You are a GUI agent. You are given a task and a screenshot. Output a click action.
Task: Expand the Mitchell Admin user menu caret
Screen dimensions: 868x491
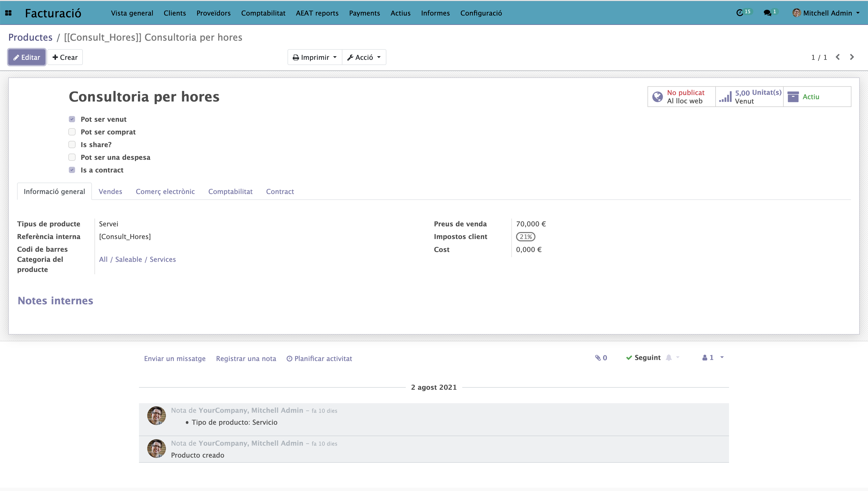(x=858, y=13)
